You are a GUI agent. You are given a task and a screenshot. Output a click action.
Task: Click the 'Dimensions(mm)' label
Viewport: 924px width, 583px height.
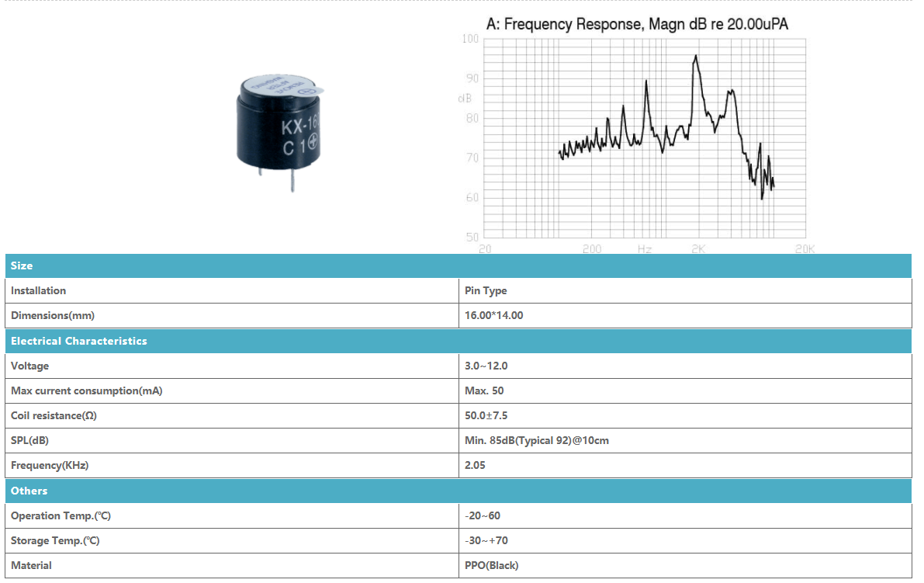click(53, 315)
